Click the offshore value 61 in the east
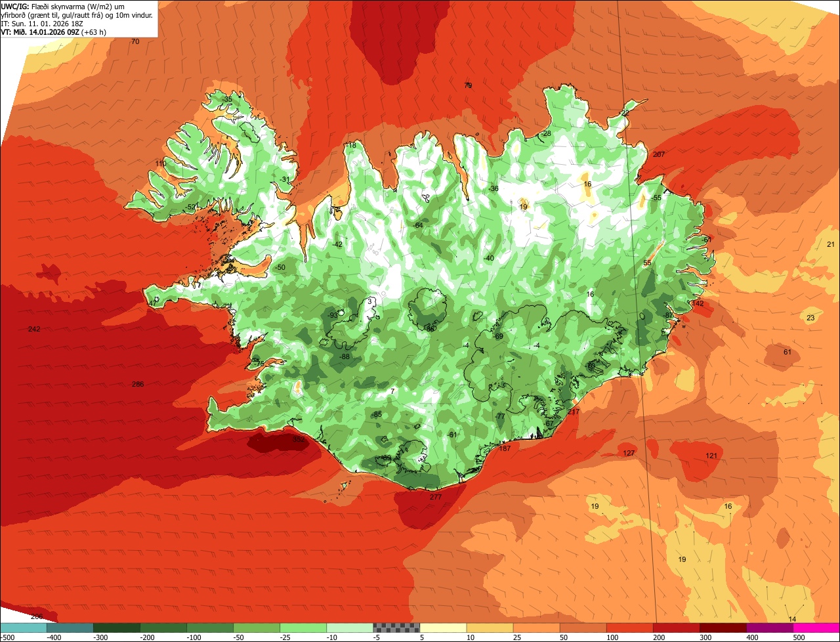The width and height of the screenshot is (840, 642). (x=787, y=352)
